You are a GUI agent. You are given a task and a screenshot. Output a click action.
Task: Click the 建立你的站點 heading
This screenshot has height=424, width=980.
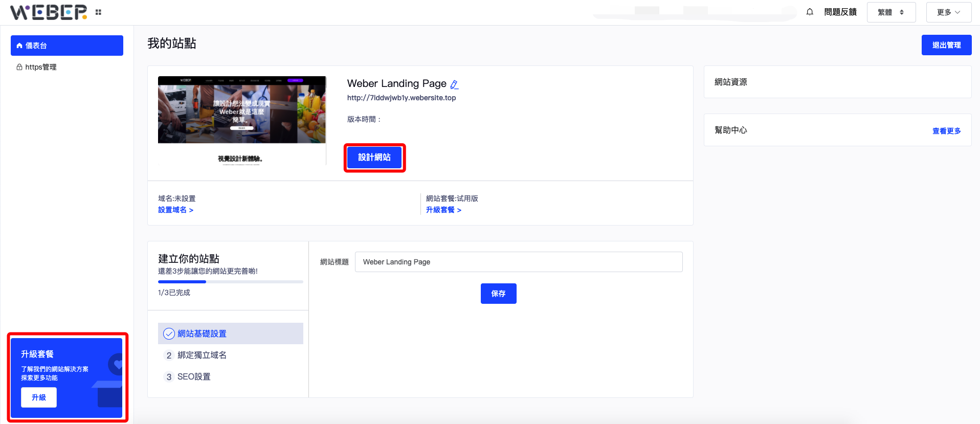(189, 259)
